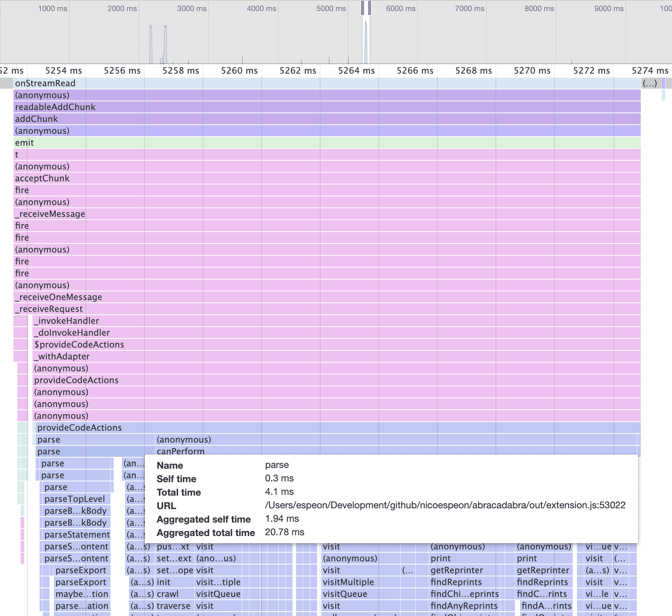Viewport: 672px width, 616px height.
Task: Click the Self time value 0.3 ms
Action: (x=279, y=478)
